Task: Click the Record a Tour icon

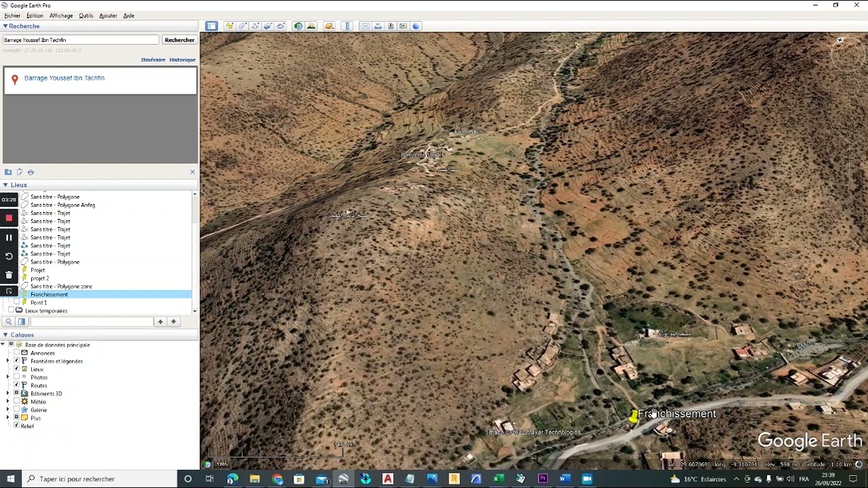Action: (x=281, y=26)
